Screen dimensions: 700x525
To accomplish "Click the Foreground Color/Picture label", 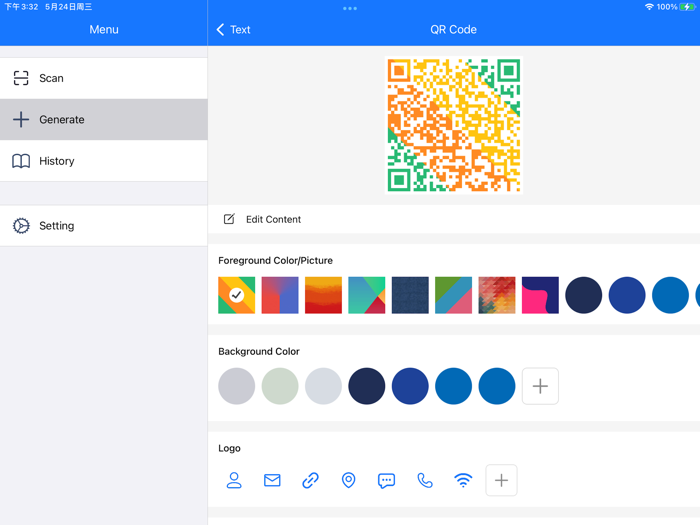I will (x=275, y=260).
